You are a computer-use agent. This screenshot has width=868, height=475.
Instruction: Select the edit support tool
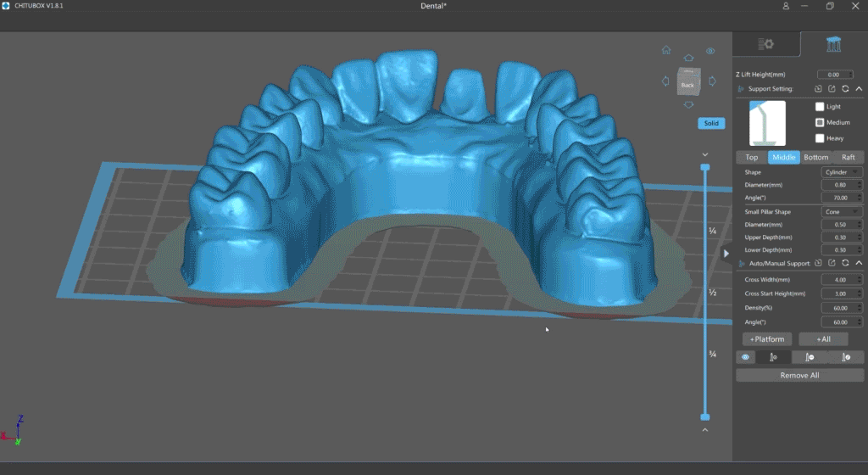(x=846, y=357)
